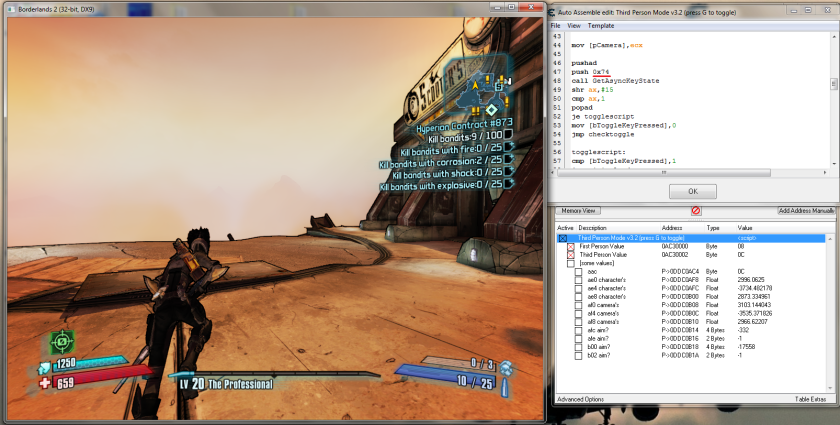Enable the af0 camera's checkbox
The width and height of the screenshot is (840, 425).
[578, 305]
